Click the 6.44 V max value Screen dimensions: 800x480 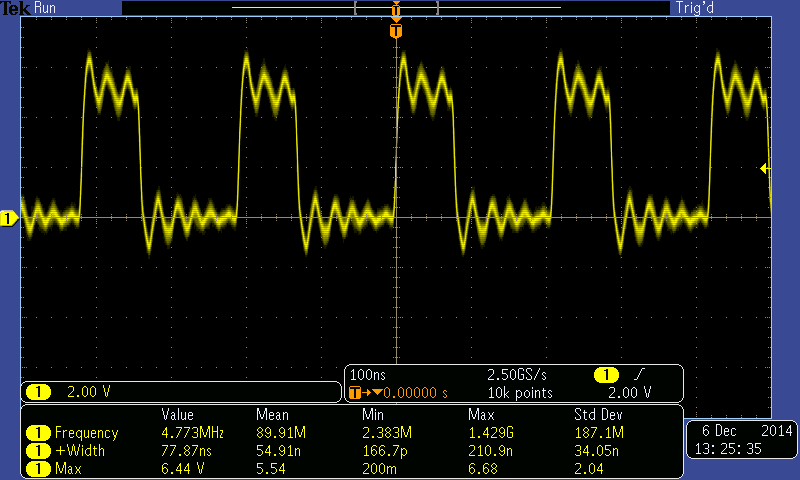coord(182,469)
